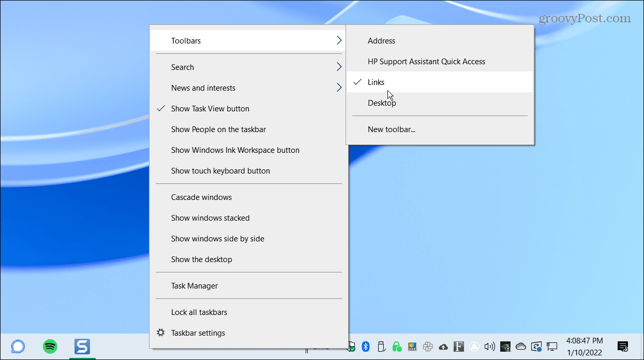The image size is (644, 360).
Task: Uncheck the Links toolbar option
Action: point(376,82)
